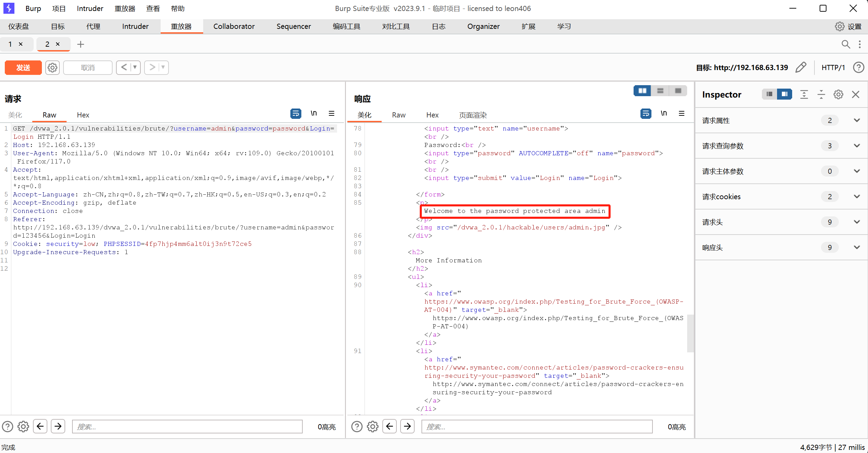Open dropdown next to back history arrow
Screen dimensions: 868x453
tap(135, 67)
